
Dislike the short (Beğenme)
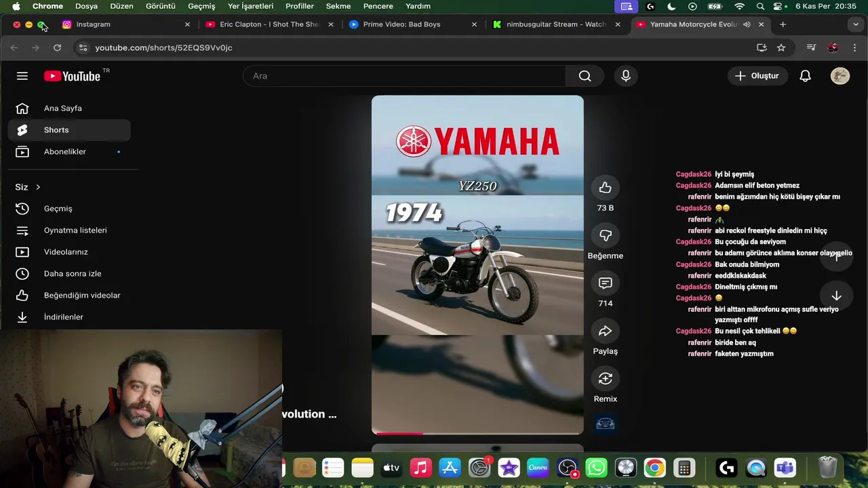(x=606, y=235)
